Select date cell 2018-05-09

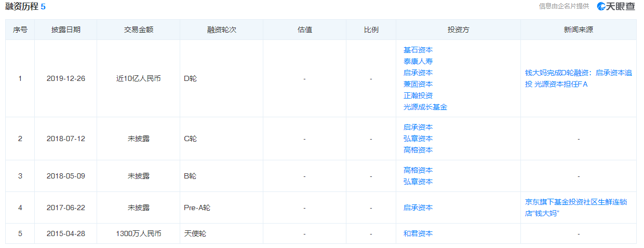click(x=66, y=176)
